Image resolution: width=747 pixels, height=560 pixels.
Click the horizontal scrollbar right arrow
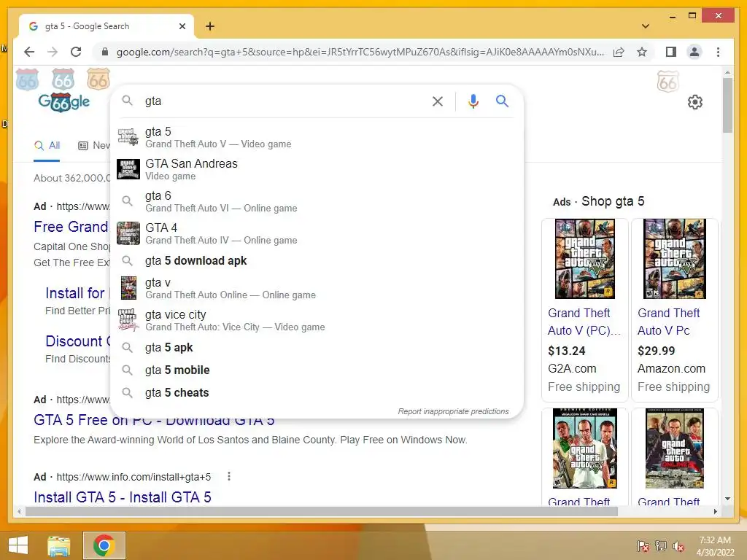[715, 512]
